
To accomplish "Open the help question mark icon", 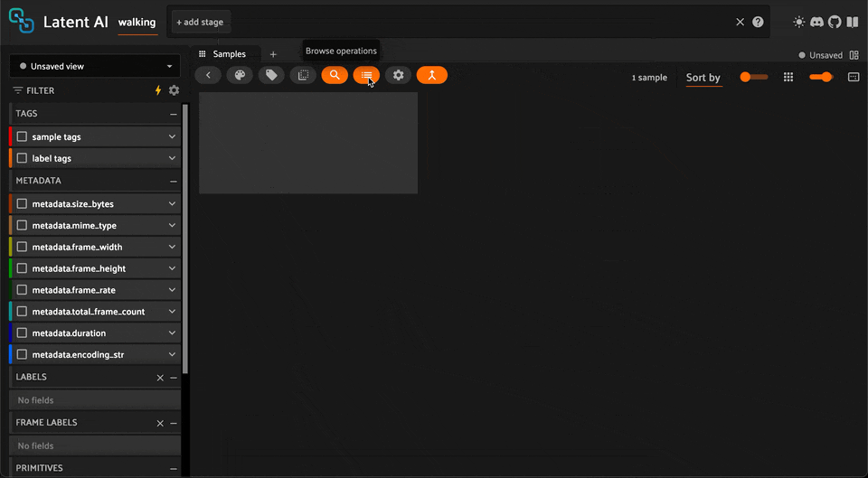I will [x=758, y=22].
